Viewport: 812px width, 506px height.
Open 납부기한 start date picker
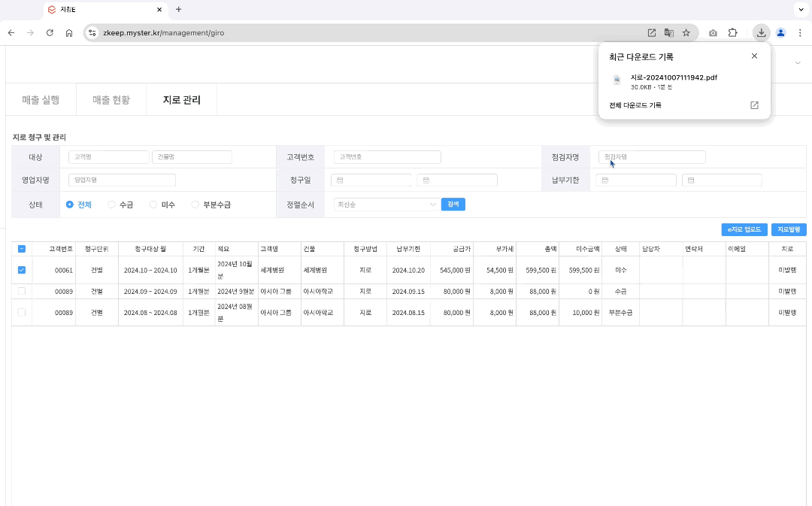[636, 180]
